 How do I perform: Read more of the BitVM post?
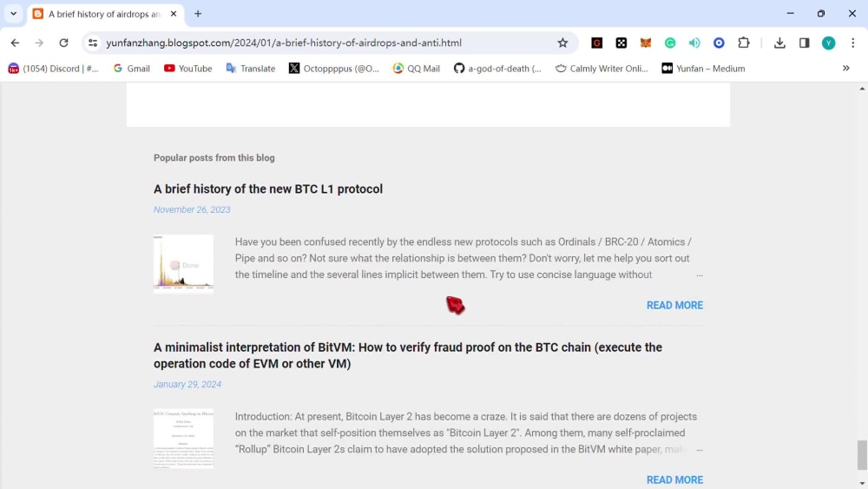[674, 480]
